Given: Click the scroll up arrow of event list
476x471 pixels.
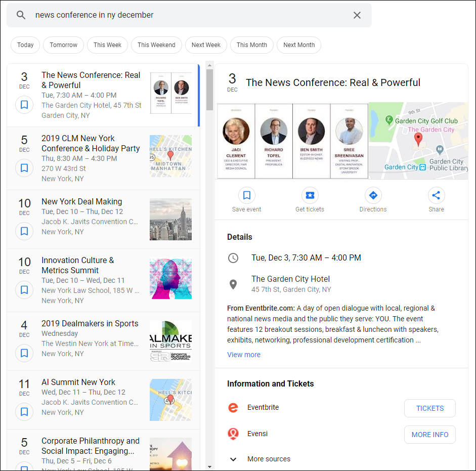Looking at the screenshot, I should pos(209,65).
